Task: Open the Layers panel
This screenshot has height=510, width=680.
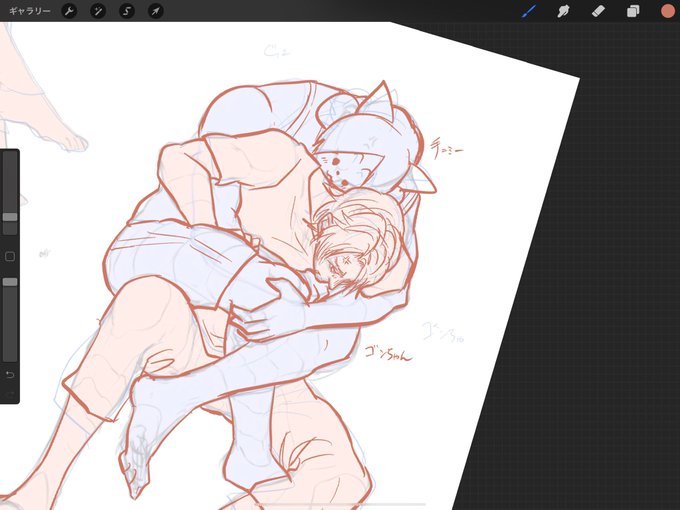Action: coord(633,11)
